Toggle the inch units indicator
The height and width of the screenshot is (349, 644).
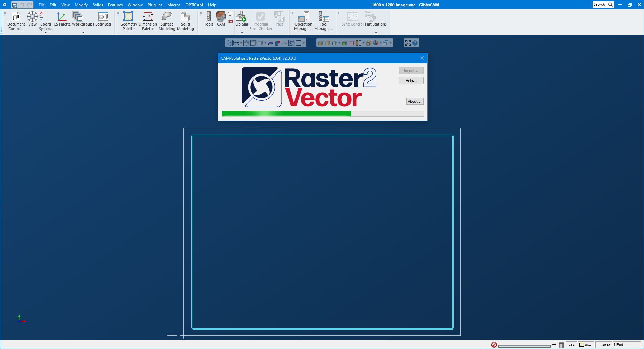coord(606,345)
